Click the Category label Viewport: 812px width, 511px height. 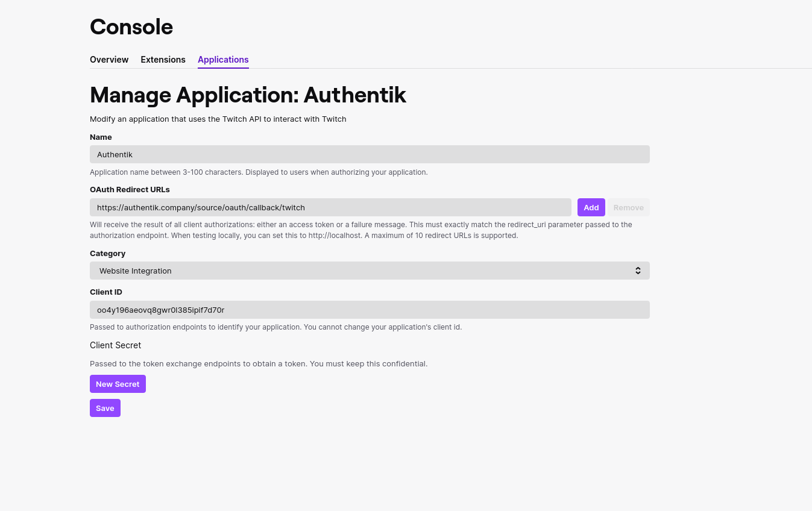pos(107,254)
